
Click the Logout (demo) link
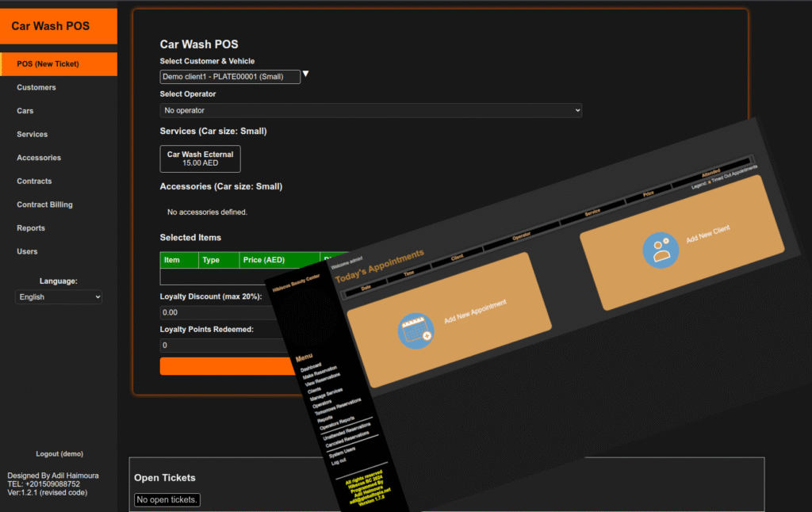(x=59, y=454)
